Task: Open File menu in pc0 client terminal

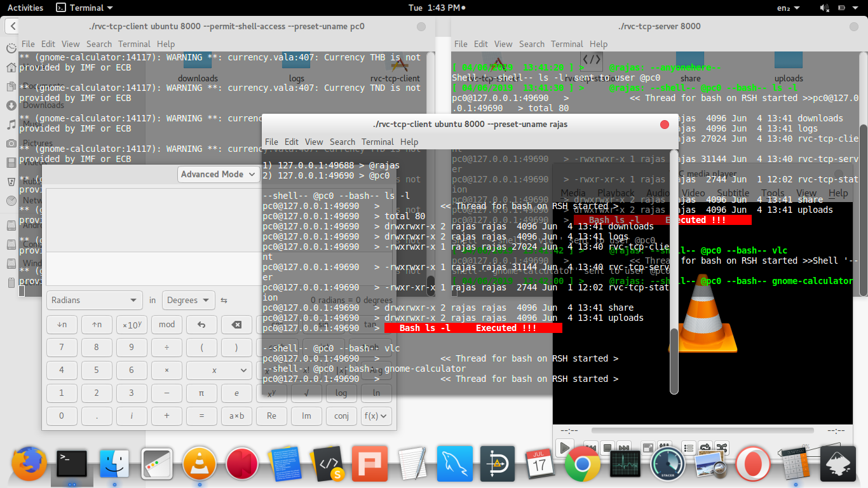Action: tap(28, 44)
